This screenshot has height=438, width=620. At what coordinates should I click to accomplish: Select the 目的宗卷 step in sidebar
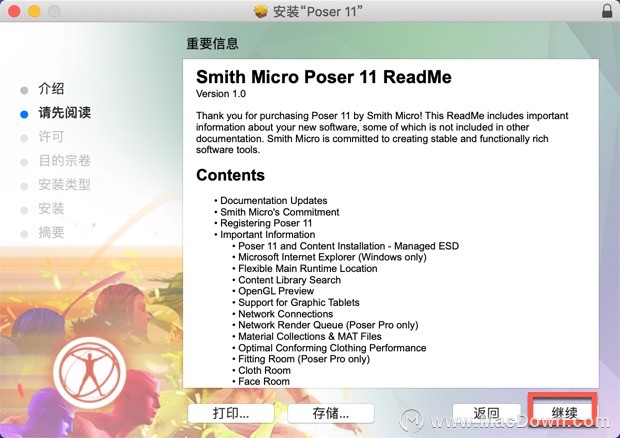pyautogui.click(x=64, y=160)
